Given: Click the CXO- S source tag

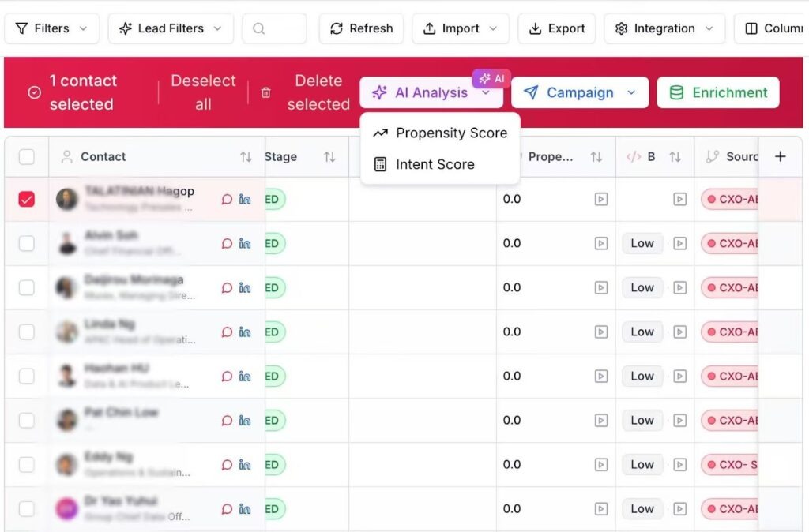Looking at the screenshot, I should tap(731, 465).
